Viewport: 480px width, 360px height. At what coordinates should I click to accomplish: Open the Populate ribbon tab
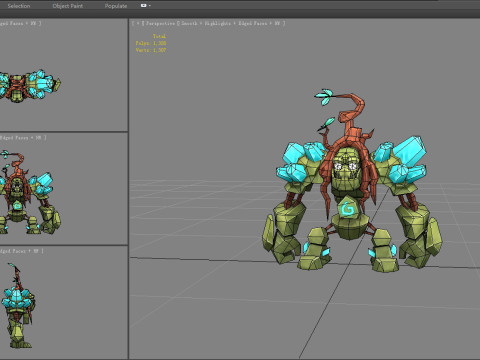(x=116, y=6)
